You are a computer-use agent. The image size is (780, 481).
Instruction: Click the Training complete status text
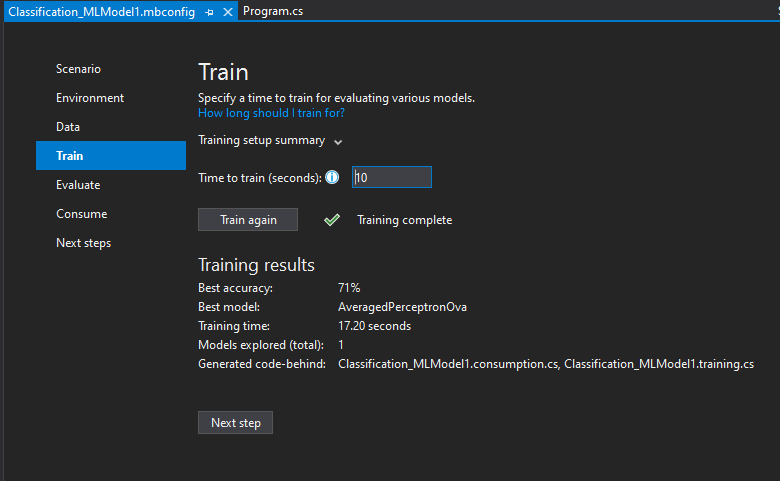[x=404, y=220]
